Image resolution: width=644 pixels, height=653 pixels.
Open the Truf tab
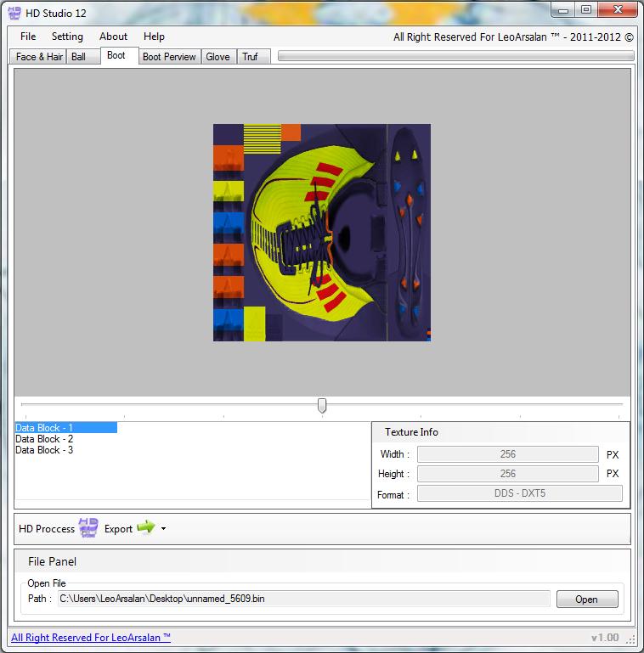[x=250, y=57]
